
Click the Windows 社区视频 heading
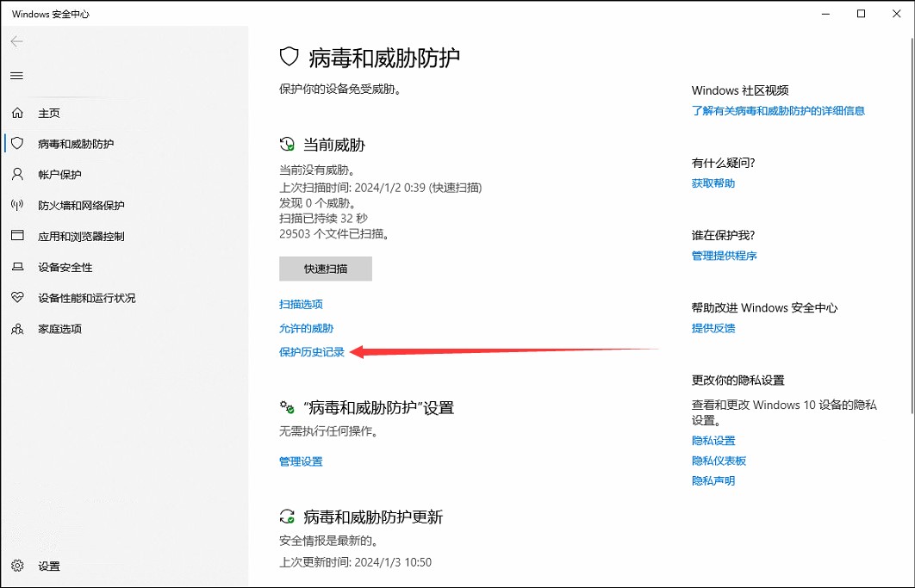coord(740,90)
